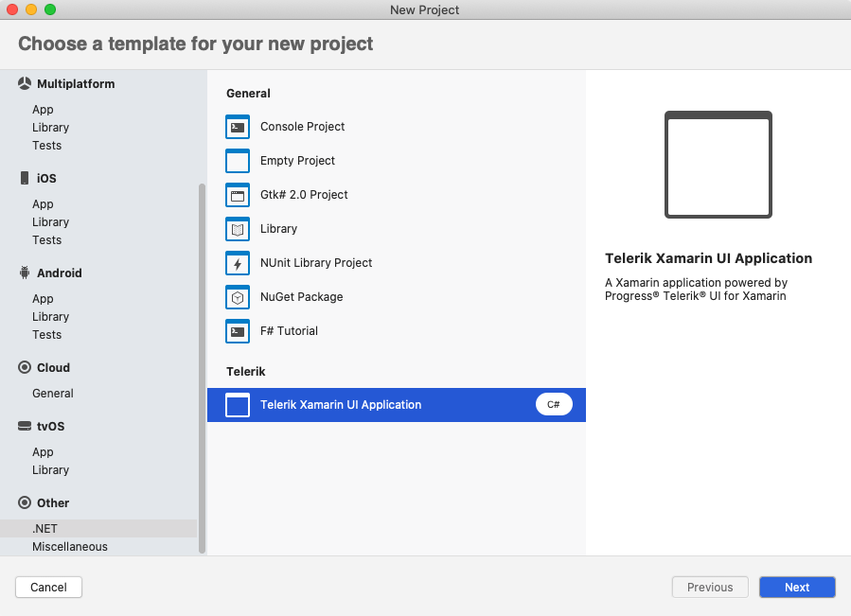Image resolution: width=851 pixels, height=616 pixels.
Task: Click the Multiplatform heading
Action: (76, 83)
